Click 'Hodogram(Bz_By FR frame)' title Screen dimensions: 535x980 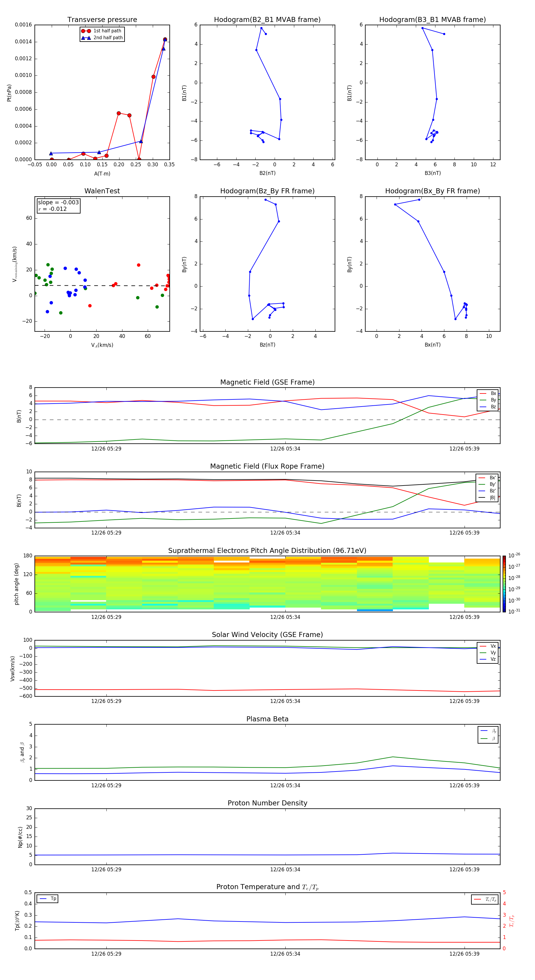coord(267,191)
